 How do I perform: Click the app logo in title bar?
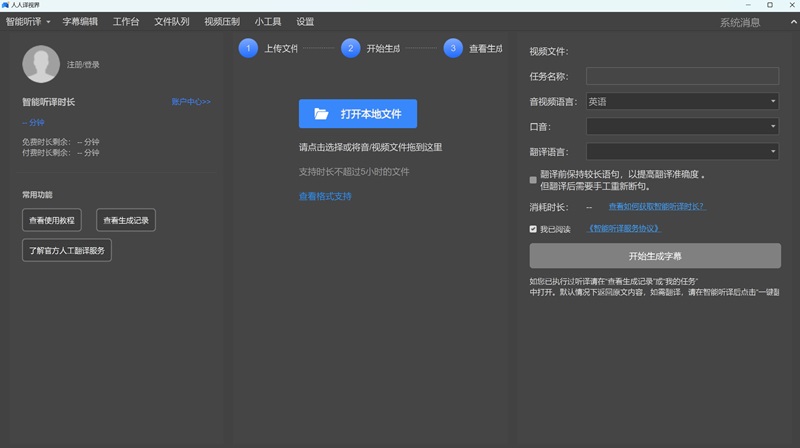[6, 6]
